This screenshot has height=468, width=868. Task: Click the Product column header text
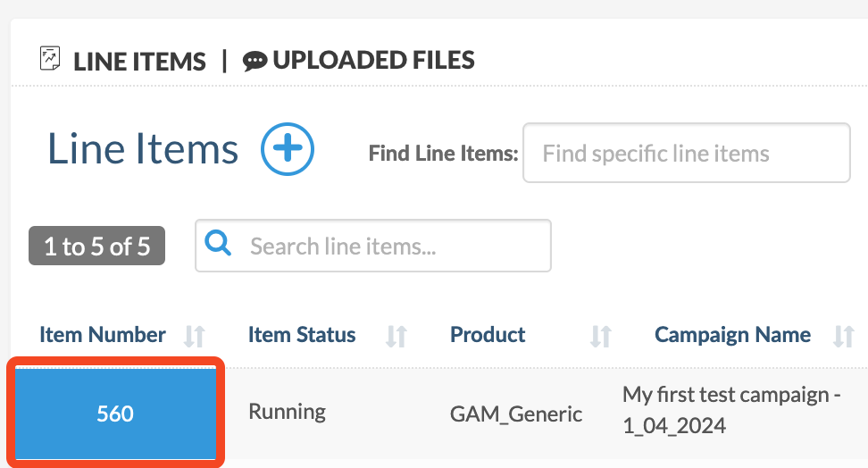488,335
